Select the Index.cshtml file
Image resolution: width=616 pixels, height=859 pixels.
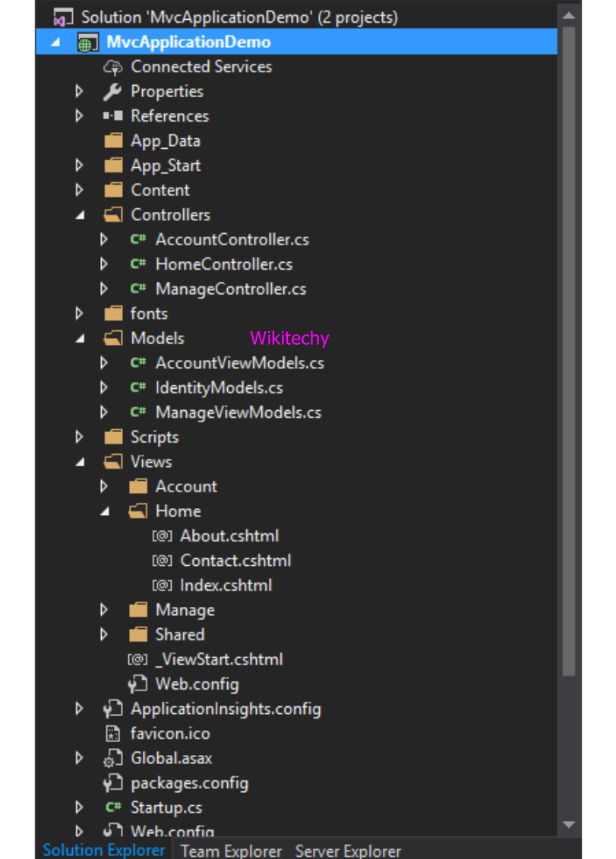tap(226, 586)
